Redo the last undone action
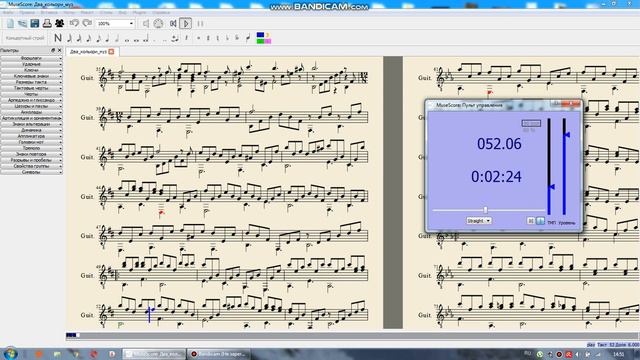The height and width of the screenshot is (360, 640). click(87, 23)
